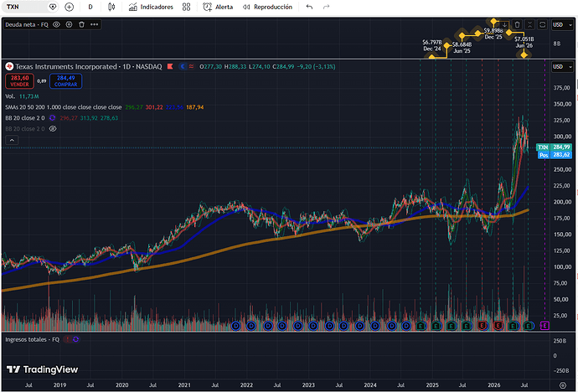
Task: Add a symbol to compare with plus icon
Action: (69, 7)
